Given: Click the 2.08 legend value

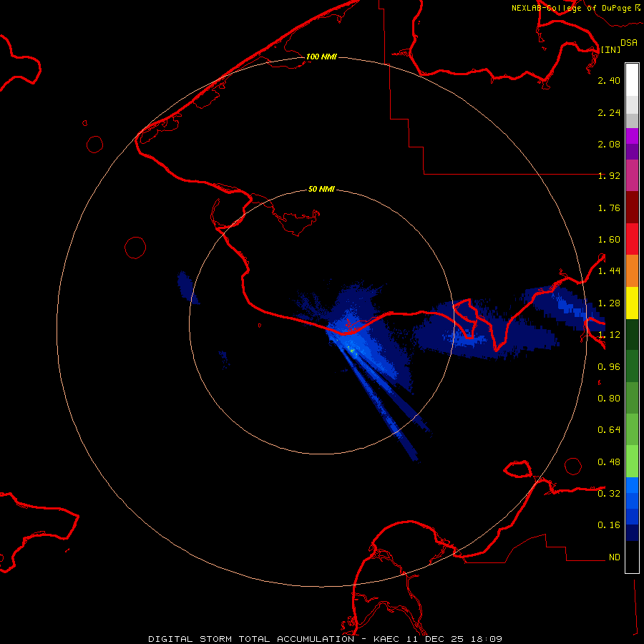Looking at the screenshot, I should tap(609, 144).
